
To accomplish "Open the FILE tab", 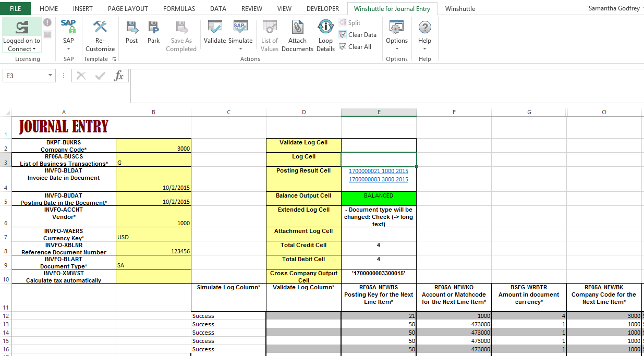I will (x=15, y=8).
